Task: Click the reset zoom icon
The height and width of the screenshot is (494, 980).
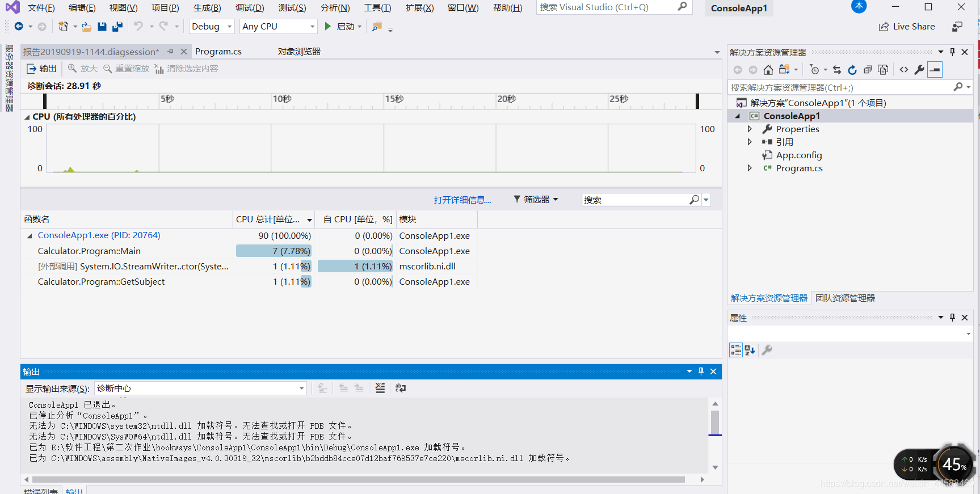Action: click(107, 69)
